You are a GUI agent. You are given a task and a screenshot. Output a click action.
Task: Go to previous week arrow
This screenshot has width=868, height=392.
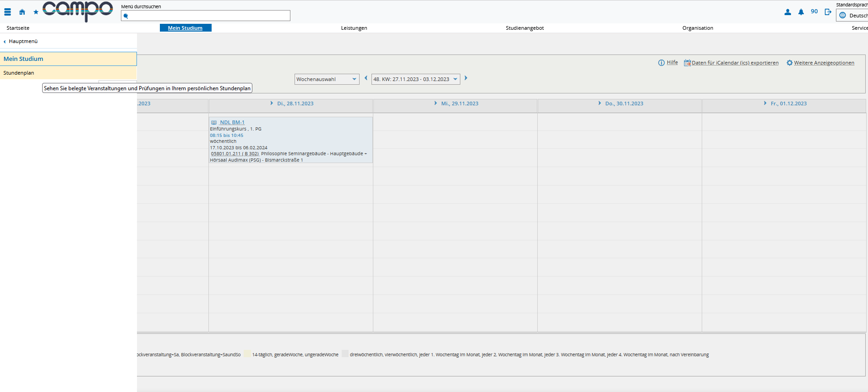tap(366, 78)
